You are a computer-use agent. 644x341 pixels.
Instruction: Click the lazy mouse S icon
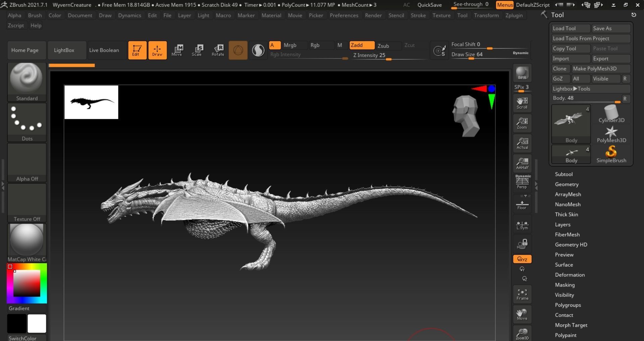click(x=439, y=51)
